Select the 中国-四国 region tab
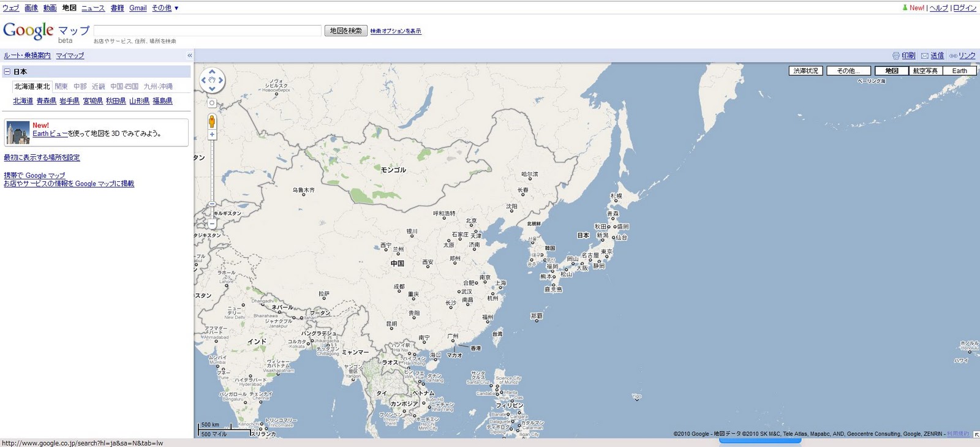 pyautogui.click(x=124, y=87)
